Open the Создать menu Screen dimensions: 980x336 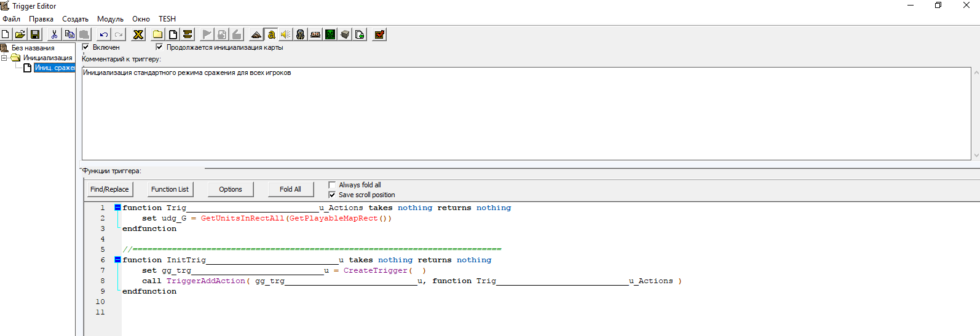(75, 19)
